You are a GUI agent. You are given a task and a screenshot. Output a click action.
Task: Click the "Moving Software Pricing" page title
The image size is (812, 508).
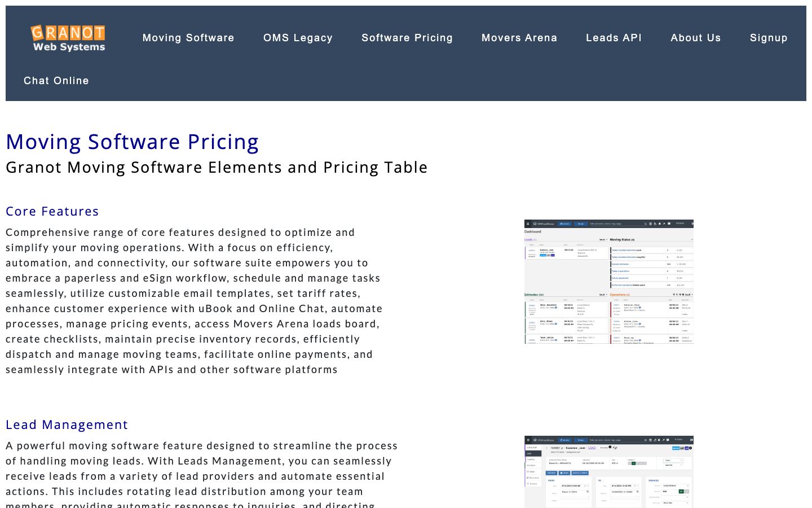(133, 141)
